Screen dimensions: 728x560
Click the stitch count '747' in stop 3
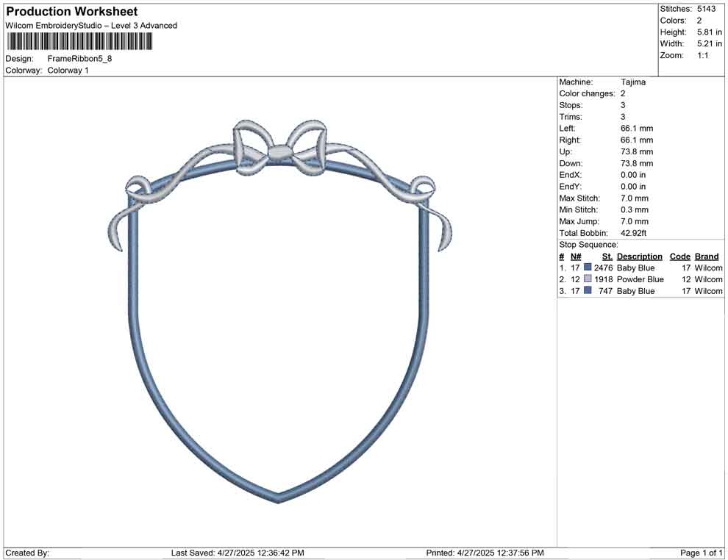(606, 291)
